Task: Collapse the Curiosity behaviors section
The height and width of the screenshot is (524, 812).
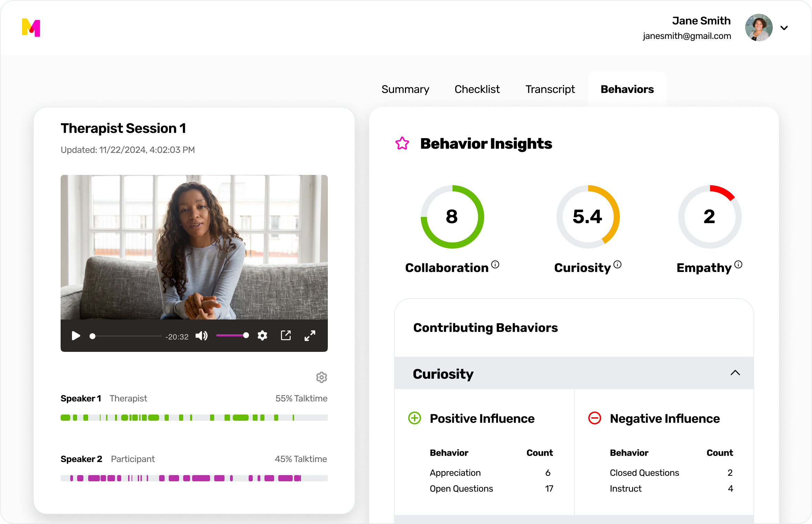Action: pyautogui.click(x=736, y=373)
